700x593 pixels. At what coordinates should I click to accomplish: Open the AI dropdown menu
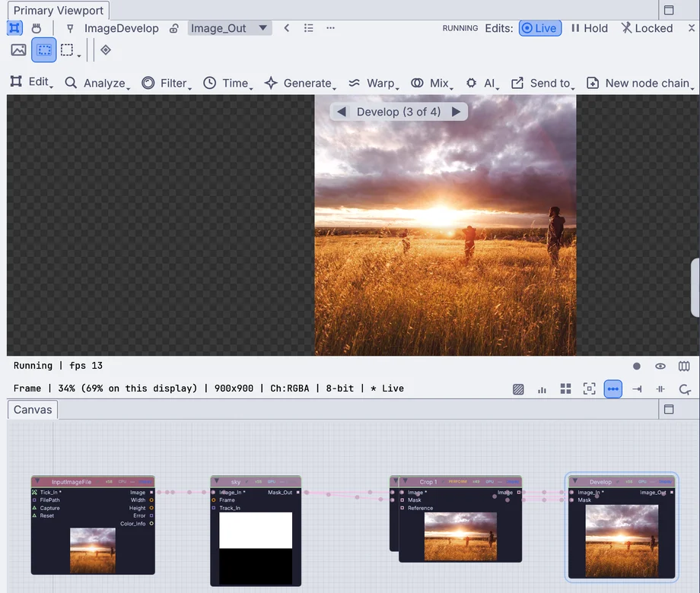(x=482, y=83)
